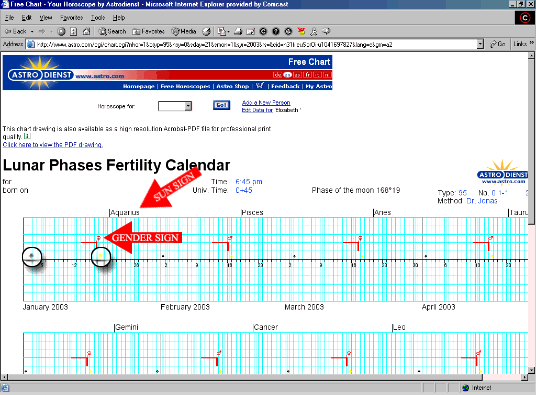Select the English (en) language oval

[x=287, y=75]
